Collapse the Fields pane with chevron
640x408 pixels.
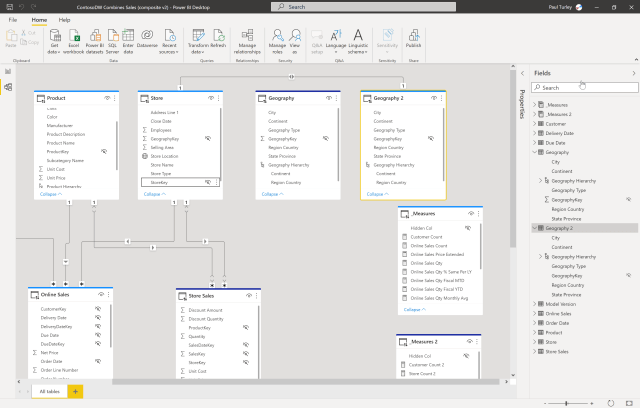pos(633,73)
